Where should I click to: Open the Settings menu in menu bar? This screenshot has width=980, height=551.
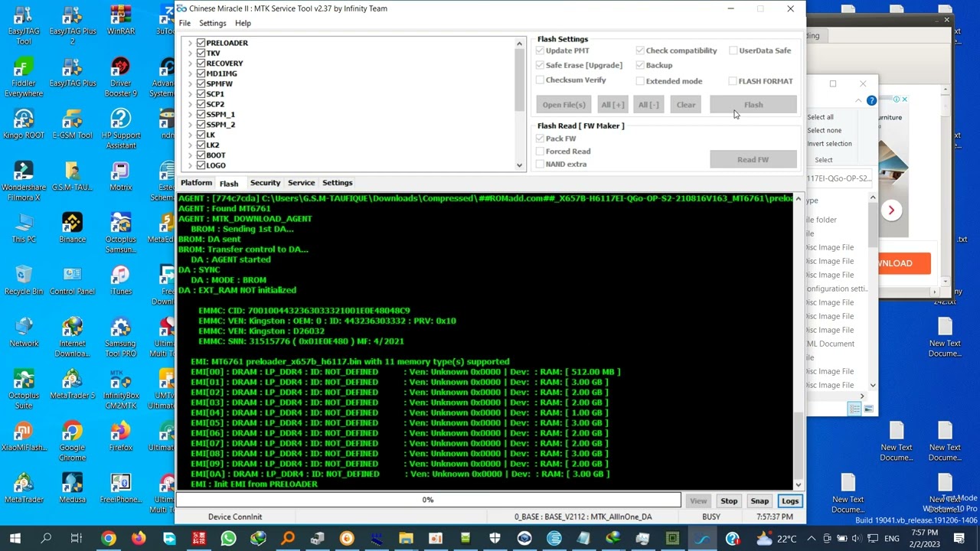point(213,23)
